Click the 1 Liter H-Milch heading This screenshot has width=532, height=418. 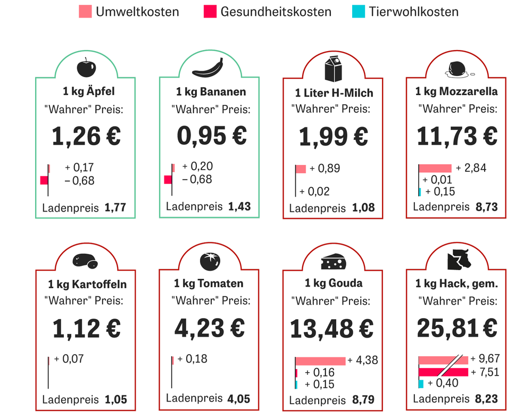pyautogui.click(x=334, y=93)
